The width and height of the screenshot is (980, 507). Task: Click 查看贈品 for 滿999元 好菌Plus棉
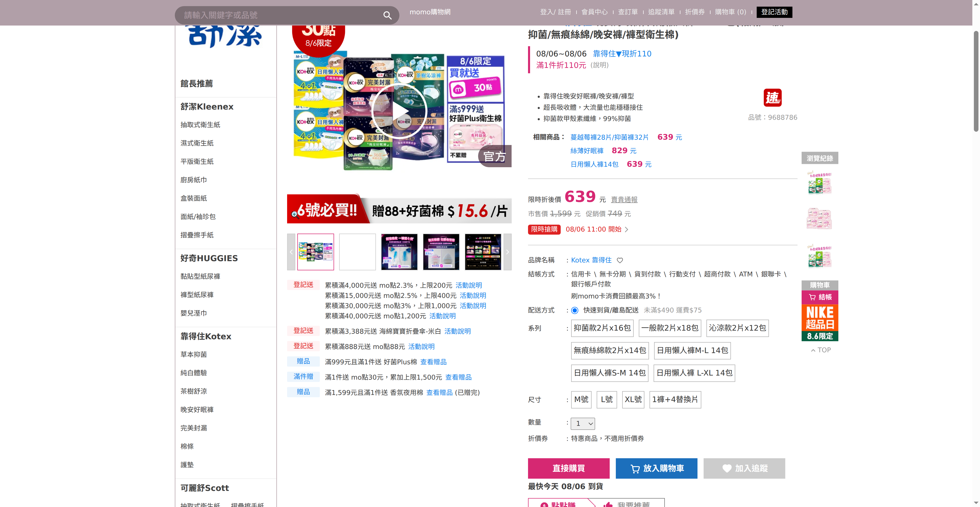(433, 362)
